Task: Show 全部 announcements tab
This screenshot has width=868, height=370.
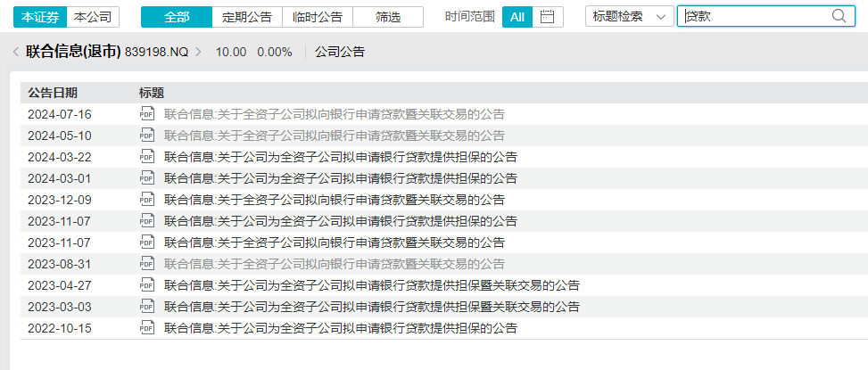Action: pyautogui.click(x=177, y=17)
